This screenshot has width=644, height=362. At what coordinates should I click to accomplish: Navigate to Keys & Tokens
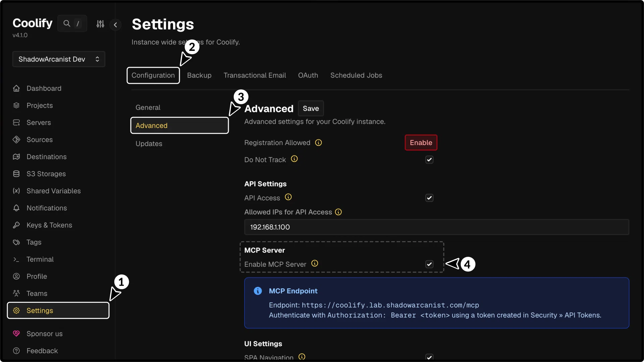[49, 225]
